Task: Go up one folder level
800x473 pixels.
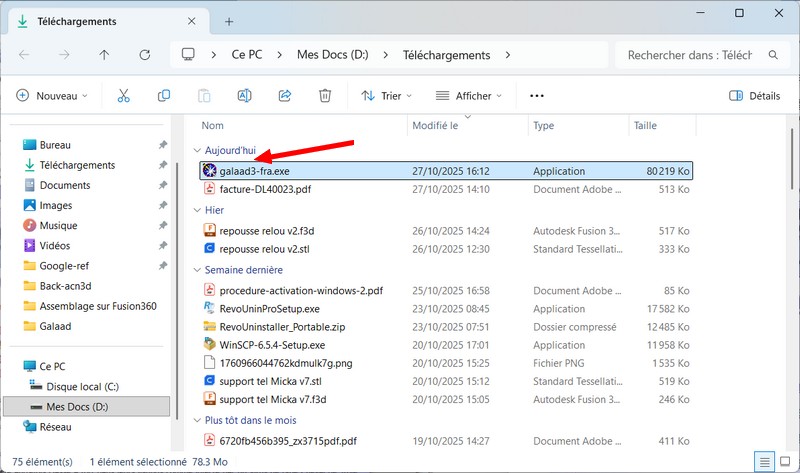Action: point(105,55)
